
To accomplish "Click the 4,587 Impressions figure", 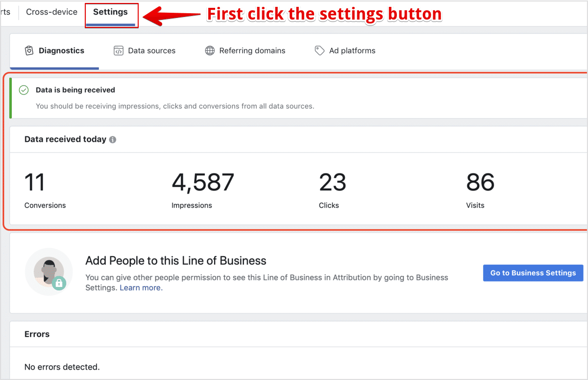I will coord(203,182).
